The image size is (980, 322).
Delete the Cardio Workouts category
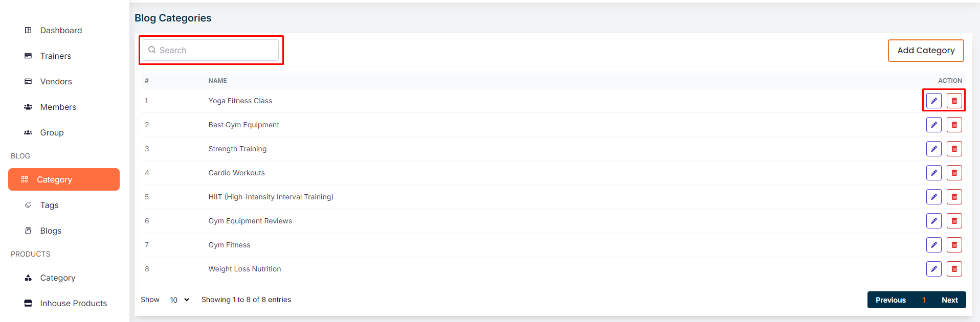tap(954, 173)
